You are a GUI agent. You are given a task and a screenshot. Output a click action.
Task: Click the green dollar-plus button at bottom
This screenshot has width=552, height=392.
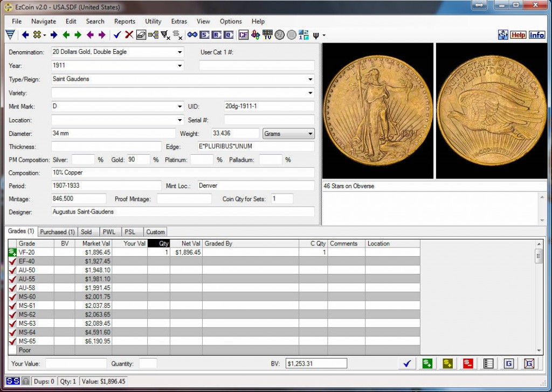[427, 363]
